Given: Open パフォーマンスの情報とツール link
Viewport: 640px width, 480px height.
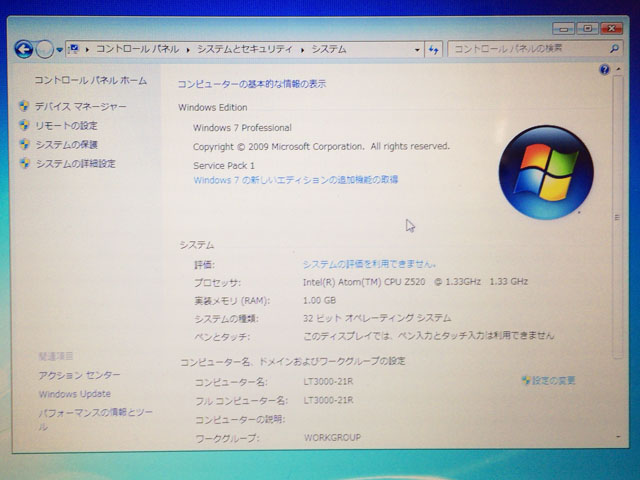Looking at the screenshot, I should point(95,419).
